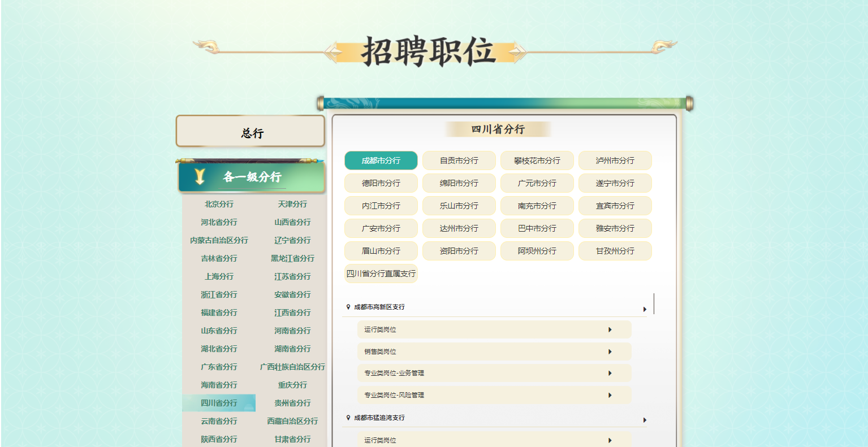Choose 河北省分行

point(219,222)
